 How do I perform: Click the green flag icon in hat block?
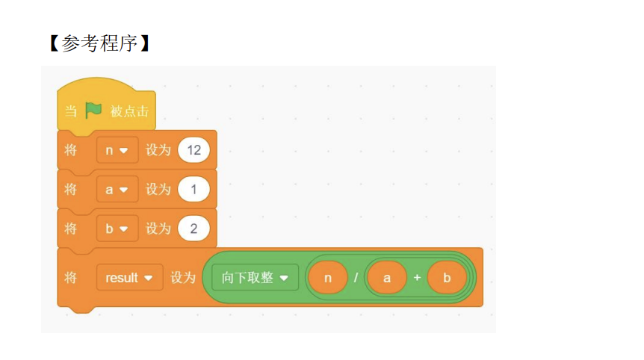[x=93, y=111]
